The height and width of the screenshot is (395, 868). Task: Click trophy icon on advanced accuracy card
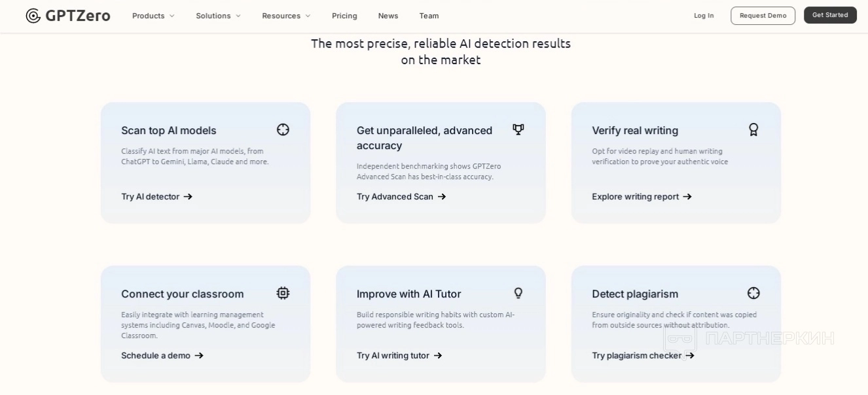coord(518,129)
